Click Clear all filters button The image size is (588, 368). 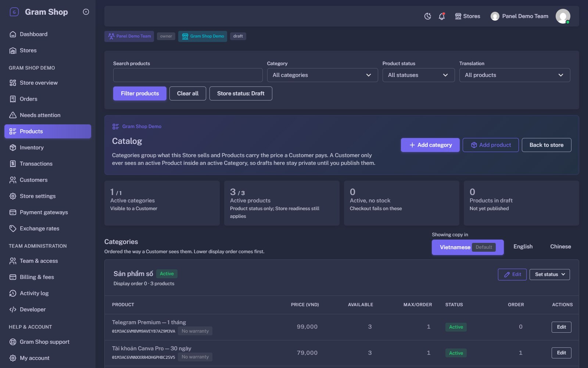tap(188, 93)
